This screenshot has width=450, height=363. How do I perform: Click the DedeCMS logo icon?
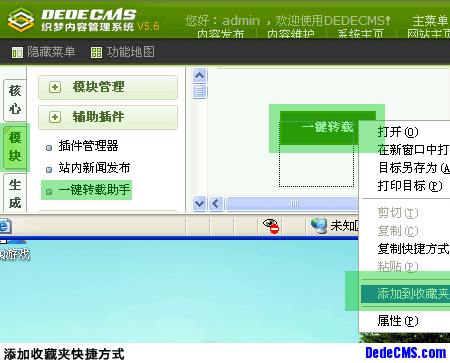tap(21, 19)
